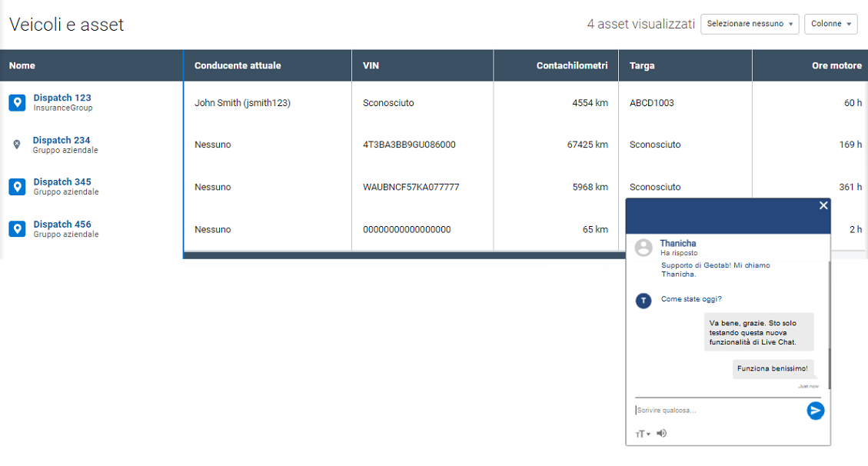Open the Selezionare nessuno dropdown

(749, 24)
